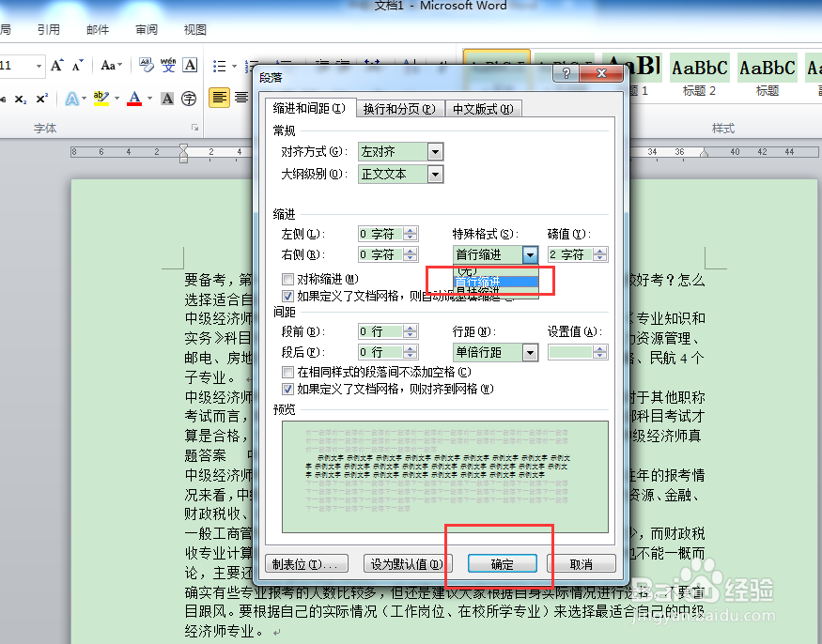Collapse the 特殊格式 dropdown arrow
Screen dimensions: 822x644
point(530,254)
